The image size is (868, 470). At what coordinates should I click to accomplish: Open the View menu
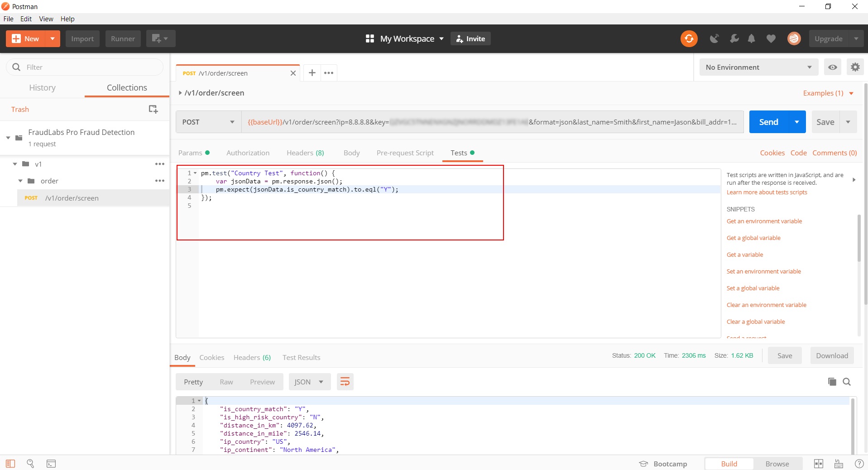coord(46,19)
